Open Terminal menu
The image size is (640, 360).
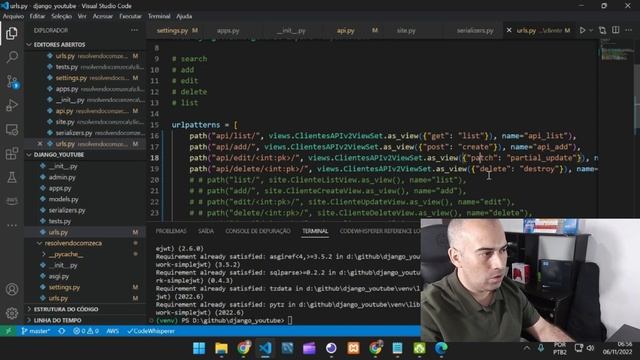point(159,16)
